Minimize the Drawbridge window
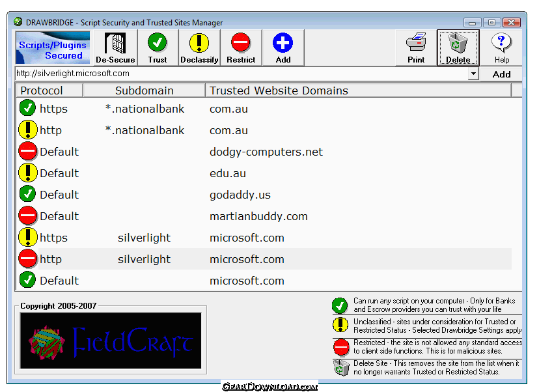This screenshot has width=539, height=392. (x=473, y=23)
